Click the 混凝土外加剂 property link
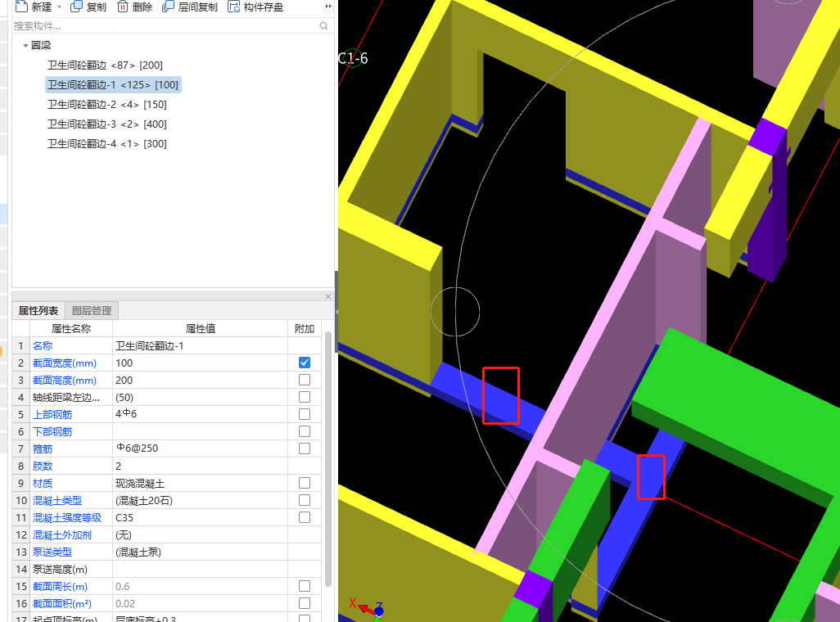 (61, 534)
